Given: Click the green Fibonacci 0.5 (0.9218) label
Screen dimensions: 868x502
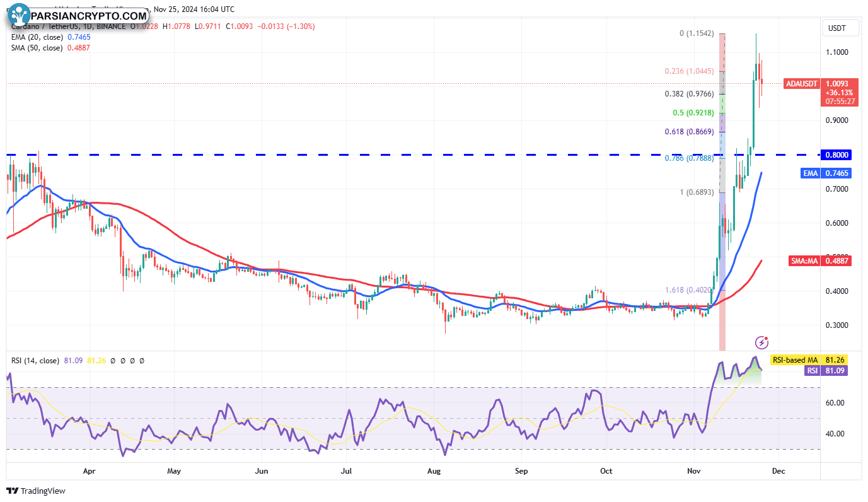Looking at the screenshot, I should coord(693,113).
